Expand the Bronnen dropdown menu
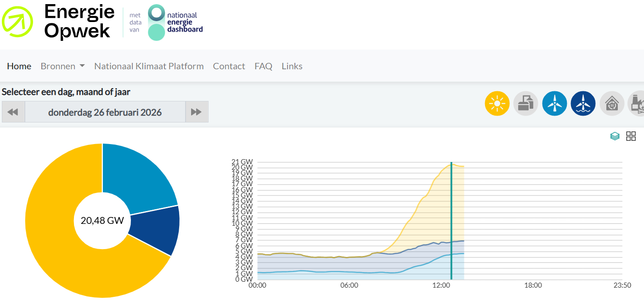644x306 pixels. 62,66
